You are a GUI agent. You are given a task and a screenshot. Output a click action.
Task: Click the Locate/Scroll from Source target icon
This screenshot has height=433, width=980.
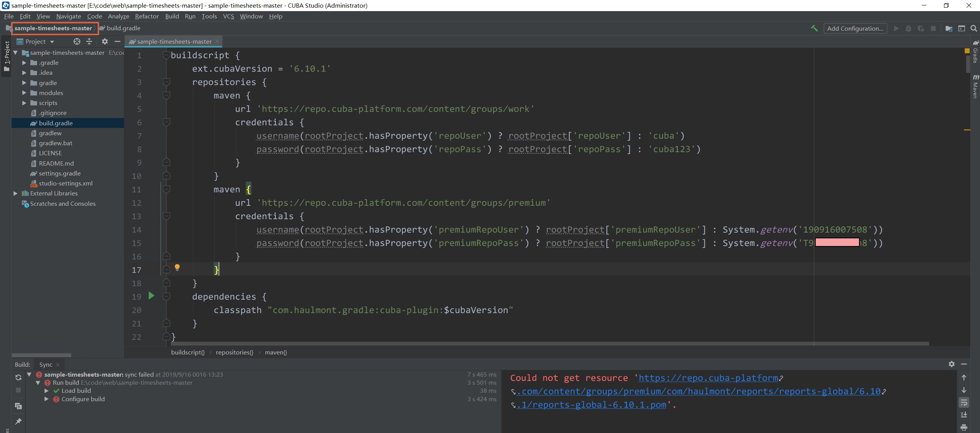pyautogui.click(x=77, y=41)
